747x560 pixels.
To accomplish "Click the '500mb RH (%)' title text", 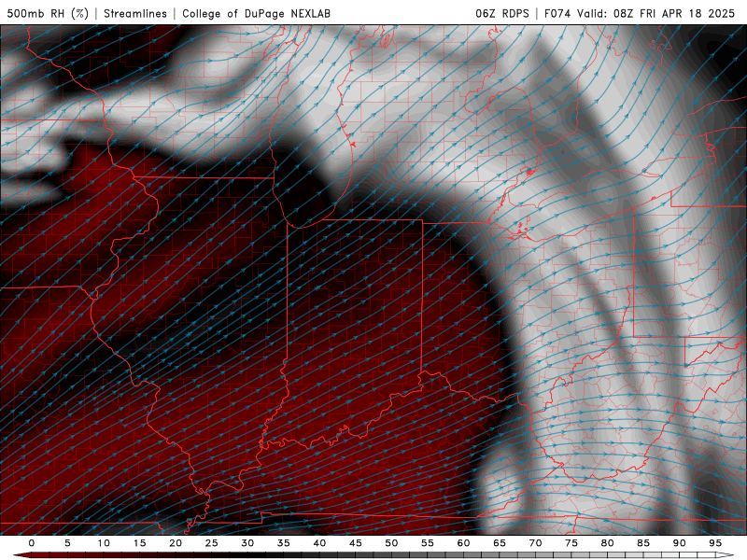I will pos(48,13).
